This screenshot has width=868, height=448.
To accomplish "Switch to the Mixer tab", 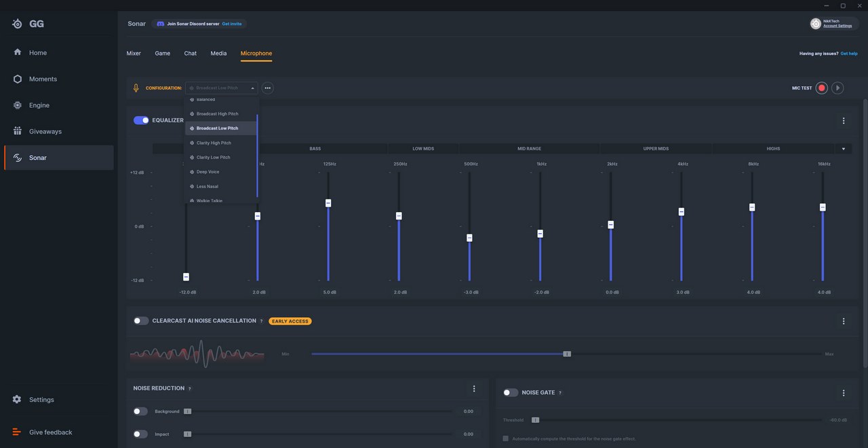I will 134,54.
